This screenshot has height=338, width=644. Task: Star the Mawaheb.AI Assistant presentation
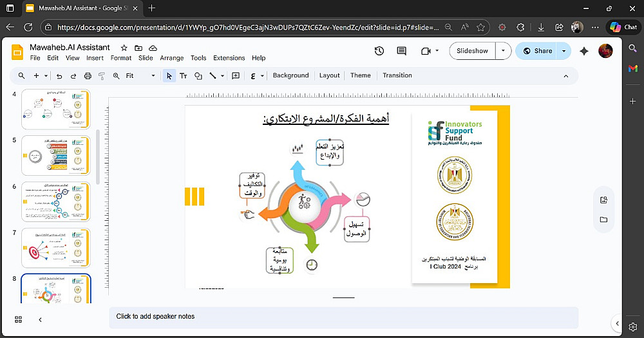pos(124,48)
